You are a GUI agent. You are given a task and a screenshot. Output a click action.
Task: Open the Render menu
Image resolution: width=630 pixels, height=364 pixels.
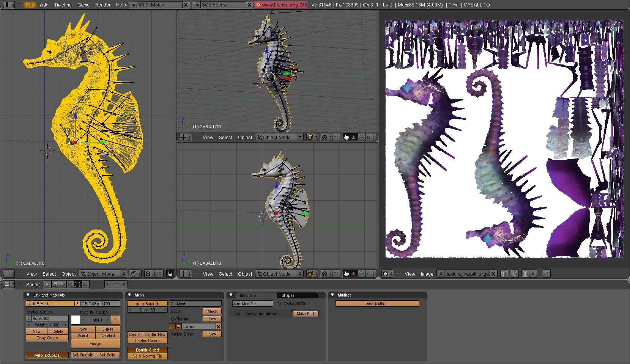pos(103,5)
